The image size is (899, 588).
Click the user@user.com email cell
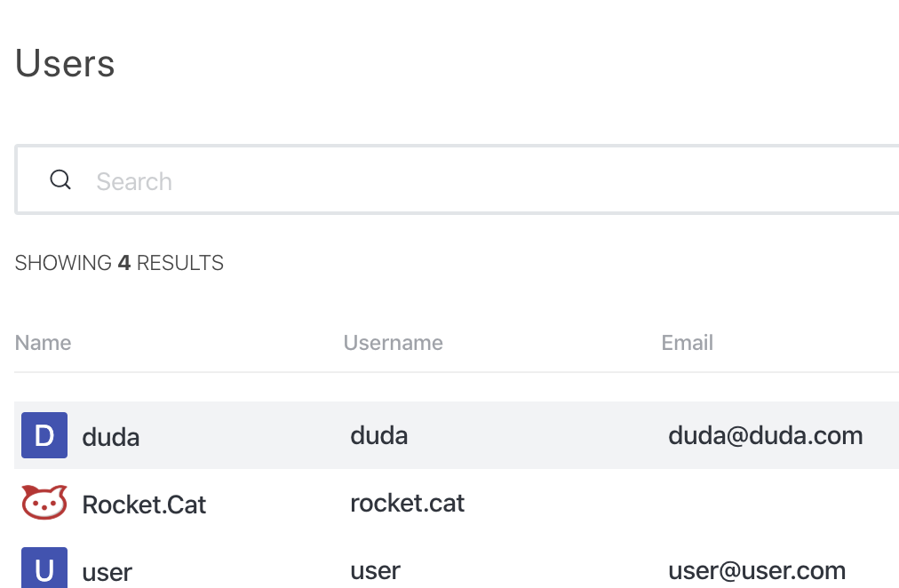pos(757,570)
